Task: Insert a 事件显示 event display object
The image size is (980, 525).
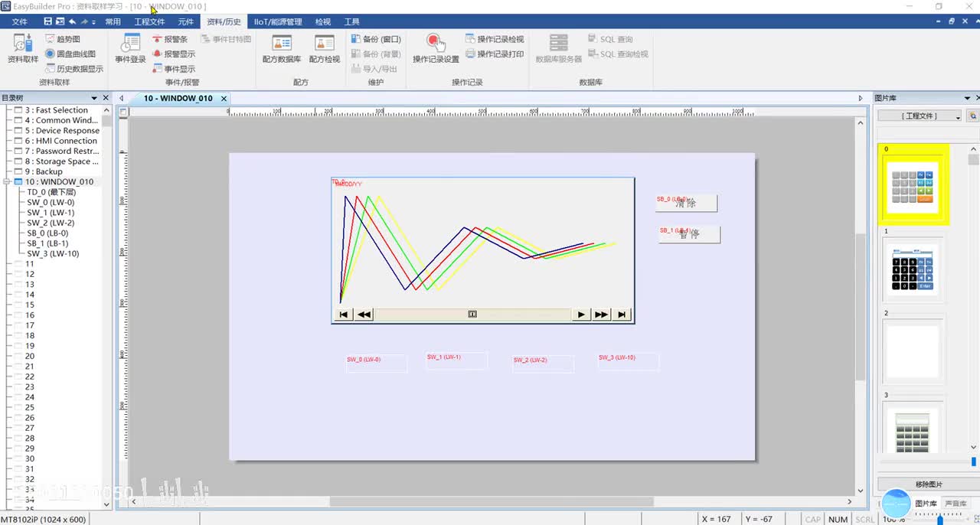Action: [173, 69]
